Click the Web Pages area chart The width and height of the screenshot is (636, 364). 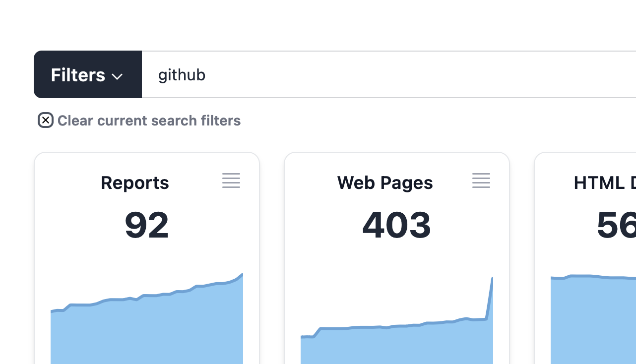[x=397, y=320]
